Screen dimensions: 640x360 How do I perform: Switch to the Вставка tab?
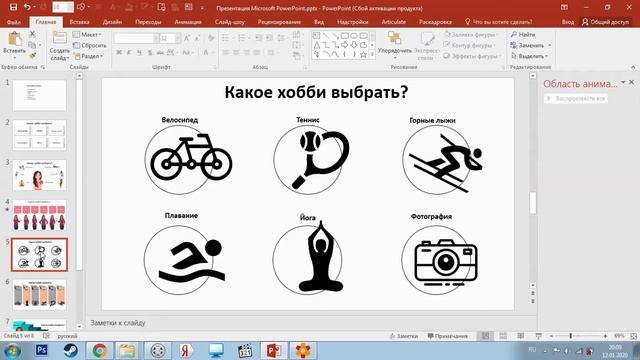click(79, 22)
